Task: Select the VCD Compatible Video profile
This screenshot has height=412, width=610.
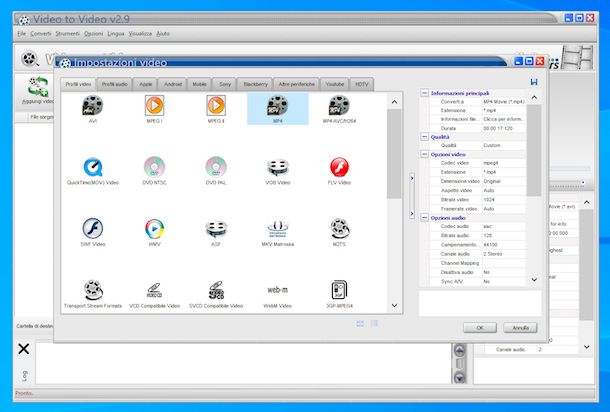Action: (x=154, y=291)
